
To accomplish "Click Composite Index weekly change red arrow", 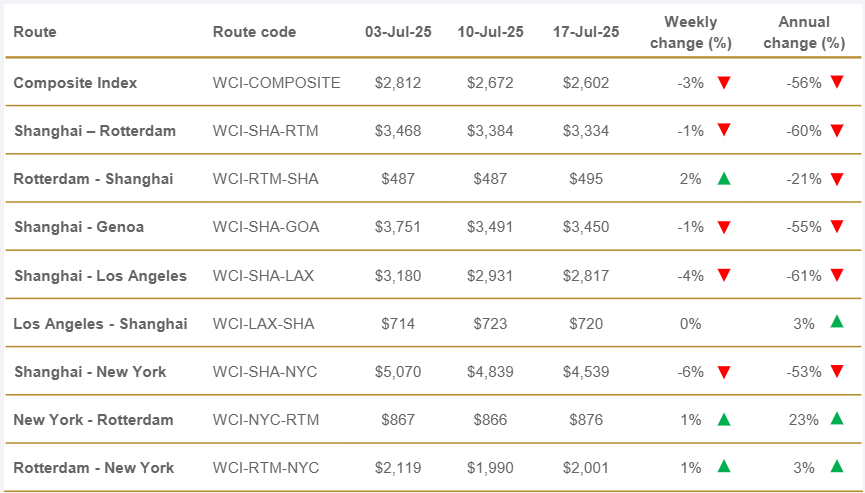I will (724, 83).
